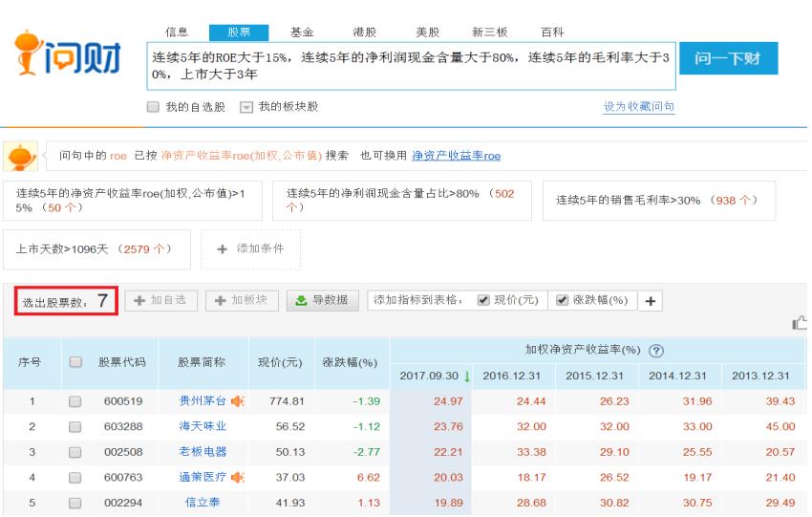Image resolution: width=812 pixels, height=517 pixels.
Task: Click the 加板块 button
Action: pyautogui.click(x=242, y=300)
